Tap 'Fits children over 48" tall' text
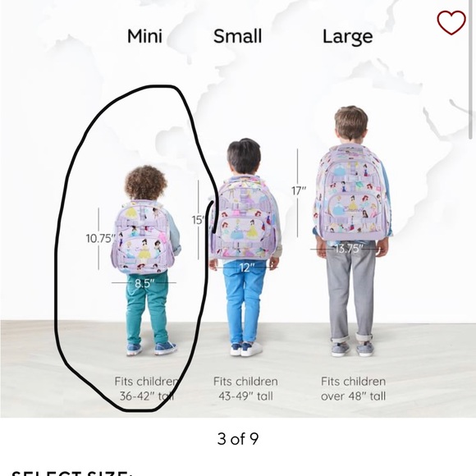This screenshot has height=476, width=476. point(354,388)
